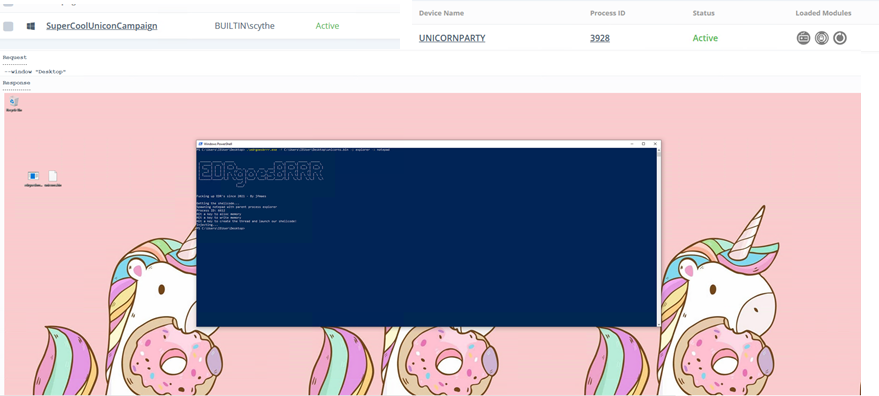Minimize the Windows PowerShell window

(632, 144)
